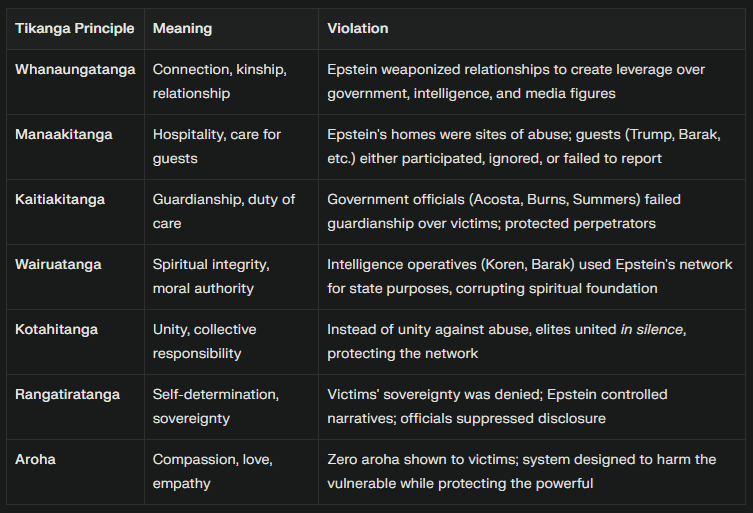Select the Manaakitanga principle cell
The height and width of the screenshot is (513, 753).
click(x=63, y=134)
